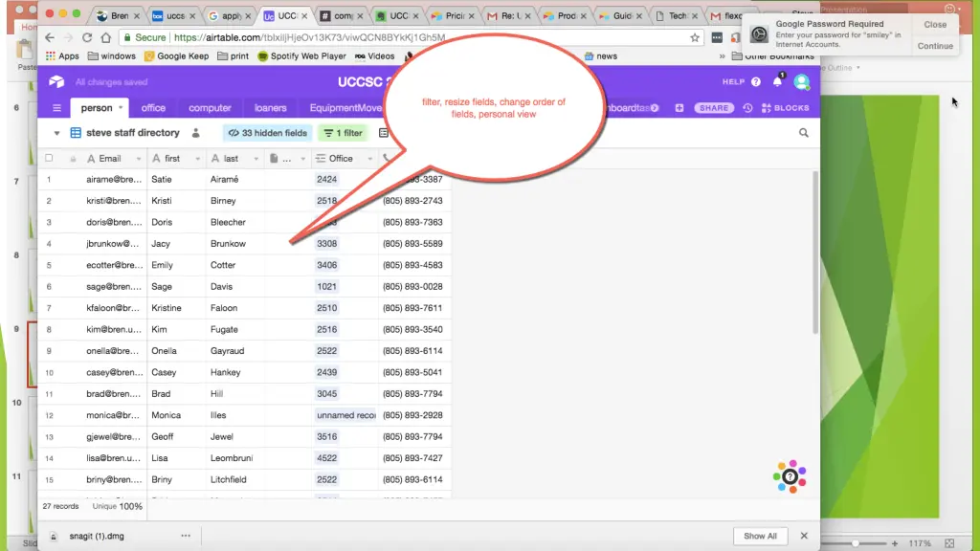Click the collaborators person icon by view name
Screen dimensions: 980x551
tap(195, 132)
